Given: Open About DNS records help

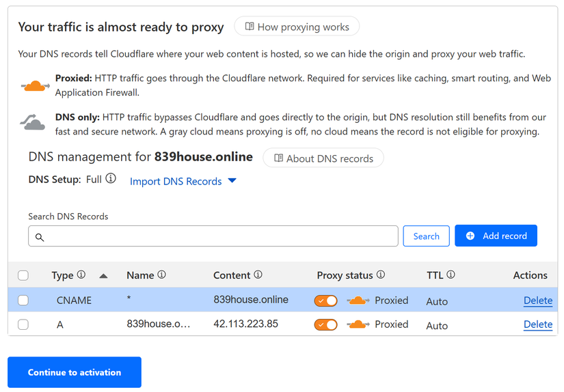Looking at the screenshot, I should [x=323, y=158].
